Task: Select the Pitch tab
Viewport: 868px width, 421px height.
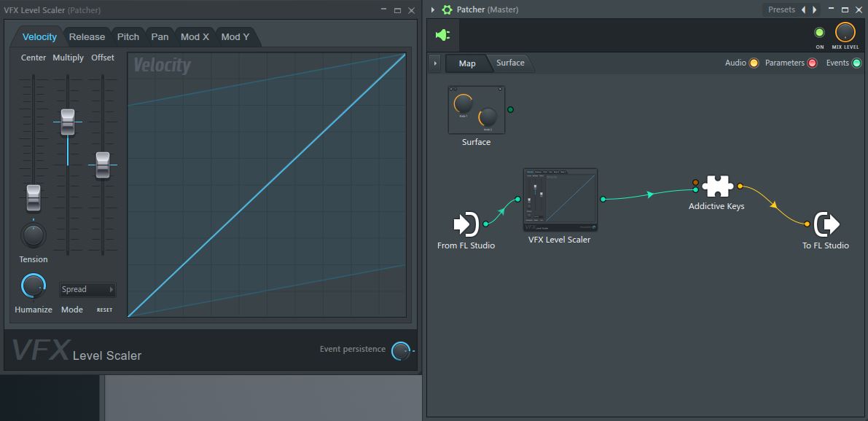Action: pos(128,37)
